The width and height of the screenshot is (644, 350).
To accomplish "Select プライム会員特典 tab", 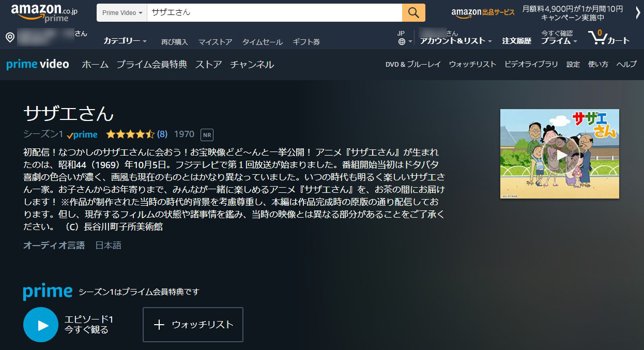I will 152,65.
